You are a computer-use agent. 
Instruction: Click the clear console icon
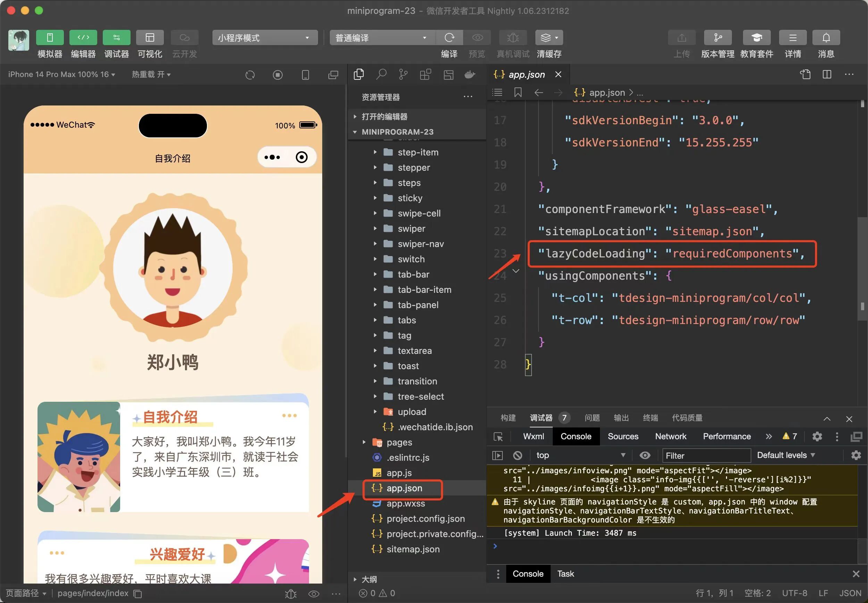(x=518, y=456)
